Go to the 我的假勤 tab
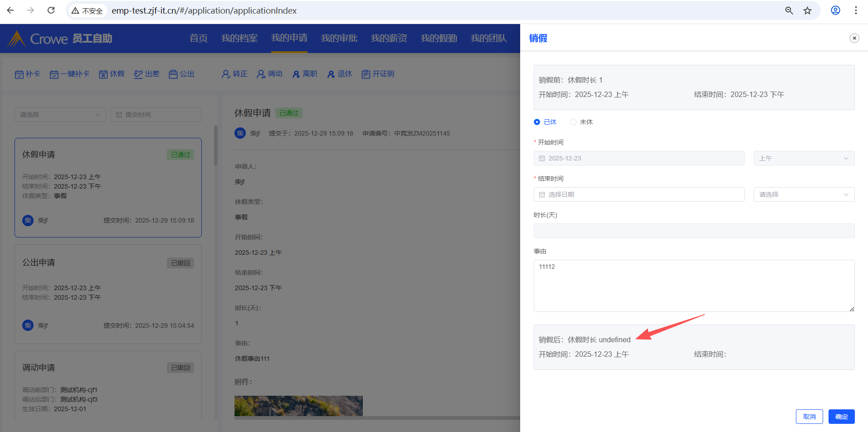The image size is (868, 432). coord(439,38)
